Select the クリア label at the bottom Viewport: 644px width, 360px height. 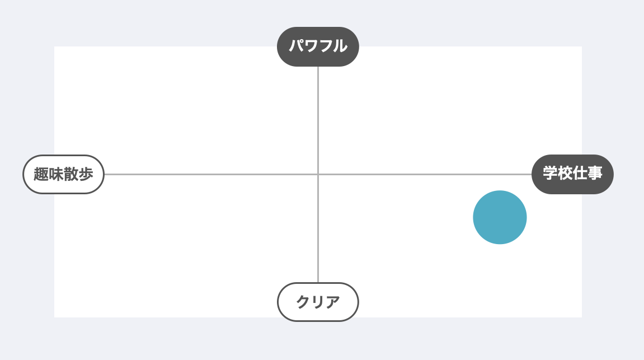(318, 302)
